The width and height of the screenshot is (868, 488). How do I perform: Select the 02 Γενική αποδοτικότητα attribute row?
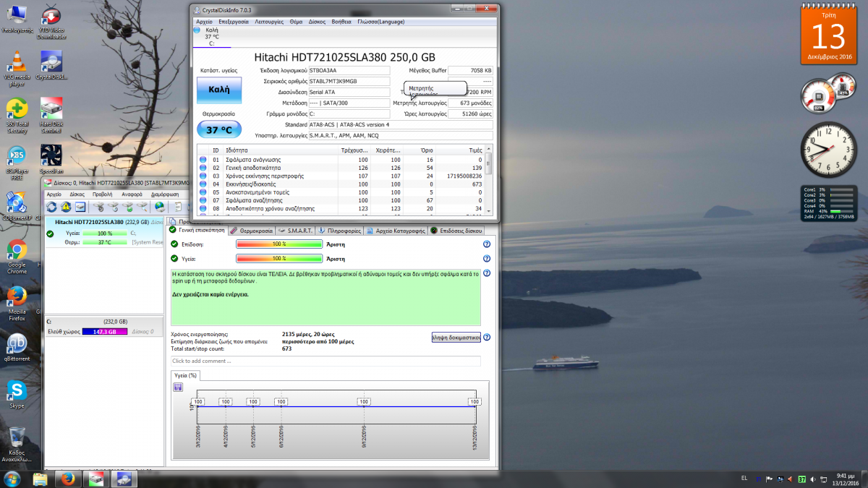(x=341, y=168)
